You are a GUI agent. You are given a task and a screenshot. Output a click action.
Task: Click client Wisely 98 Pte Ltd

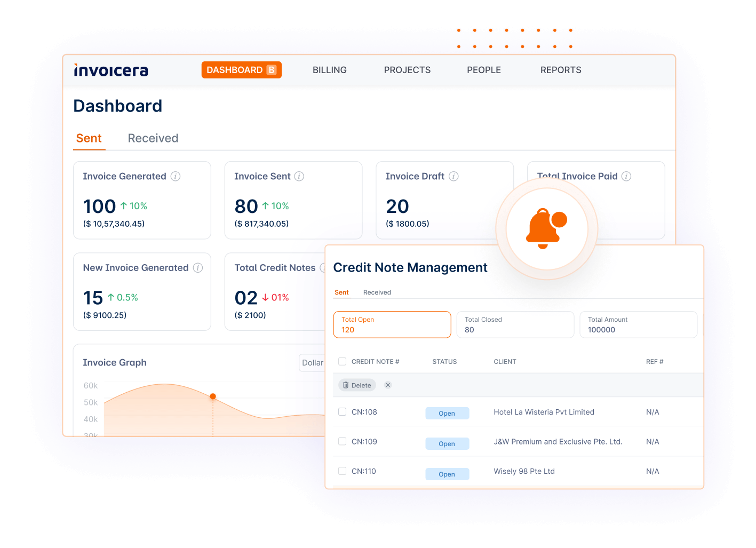[524, 471]
